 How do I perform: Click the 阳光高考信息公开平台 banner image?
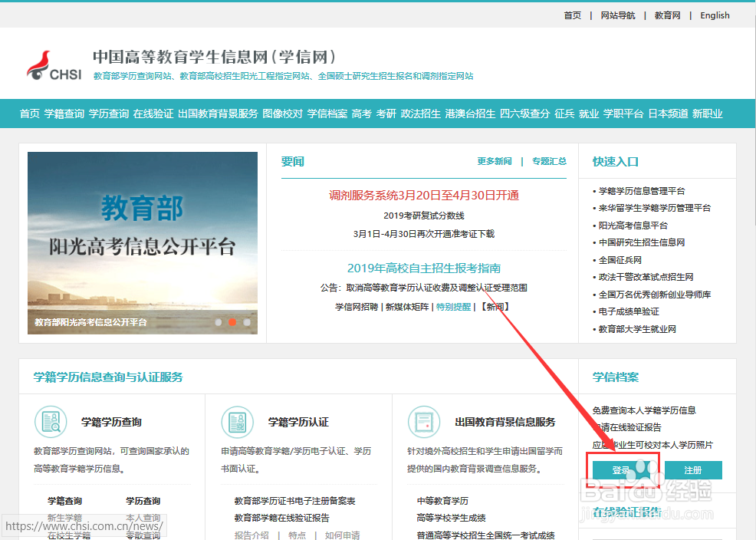click(x=143, y=243)
